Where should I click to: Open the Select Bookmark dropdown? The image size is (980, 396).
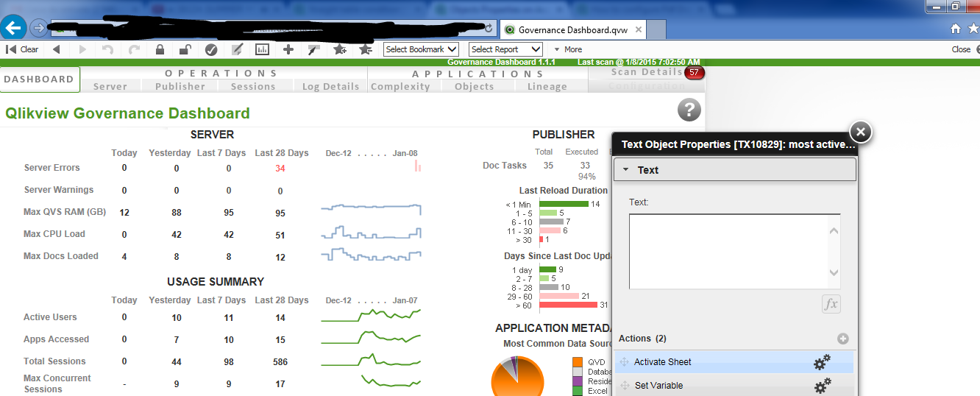[421, 49]
